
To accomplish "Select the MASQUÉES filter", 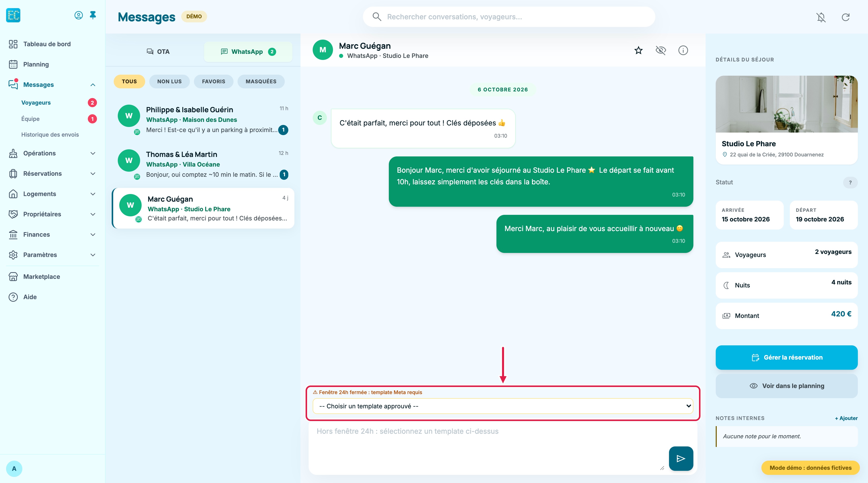I will (261, 82).
